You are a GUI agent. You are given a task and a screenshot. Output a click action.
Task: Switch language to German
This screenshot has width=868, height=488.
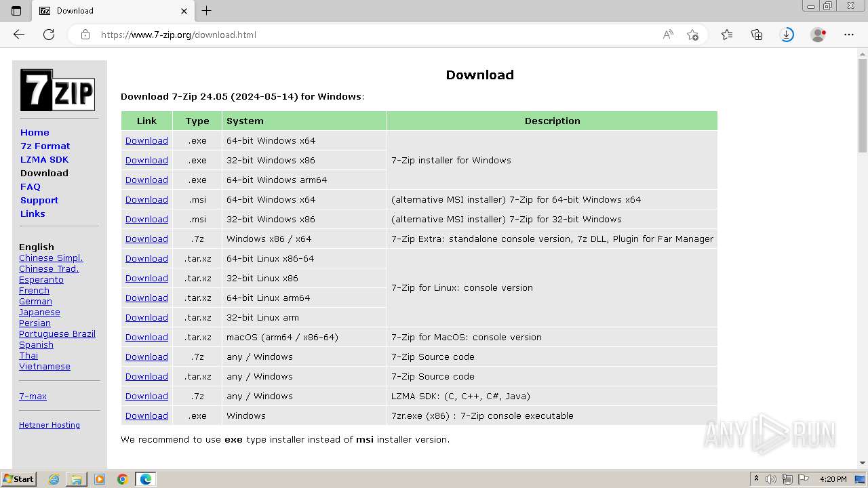35,301
